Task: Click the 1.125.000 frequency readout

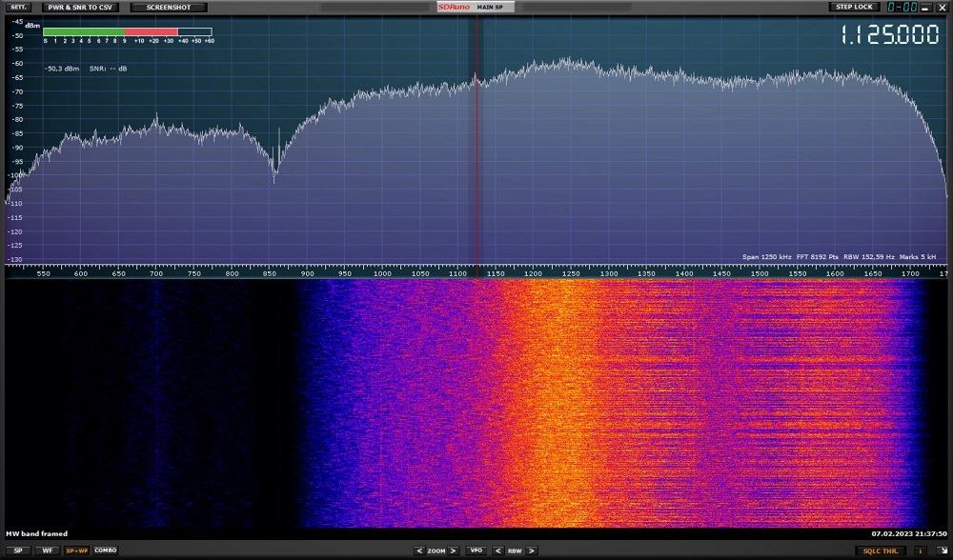Action: click(x=890, y=35)
